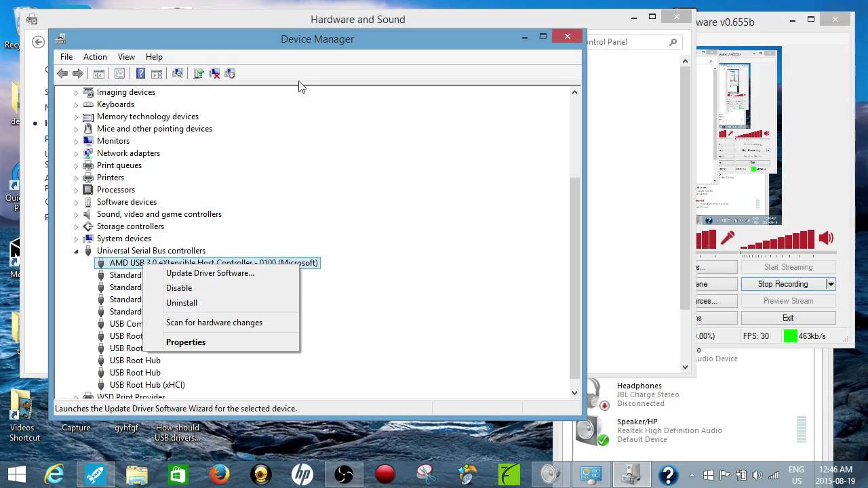Viewport: 868px width, 488px height.
Task: Click the blue Help question mark toolbar icon
Action: (x=140, y=73)
